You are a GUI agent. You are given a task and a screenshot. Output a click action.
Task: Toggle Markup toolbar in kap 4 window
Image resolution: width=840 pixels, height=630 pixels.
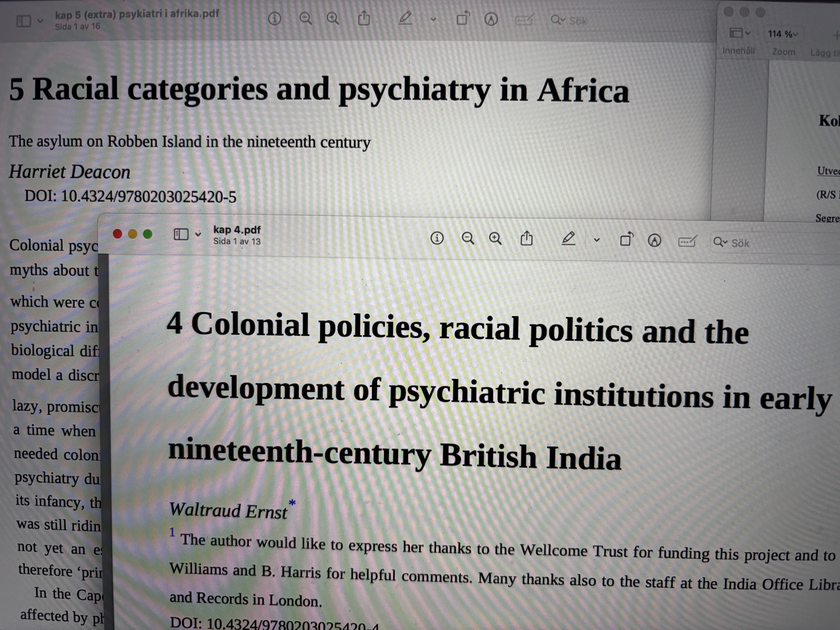coord(654,241)
